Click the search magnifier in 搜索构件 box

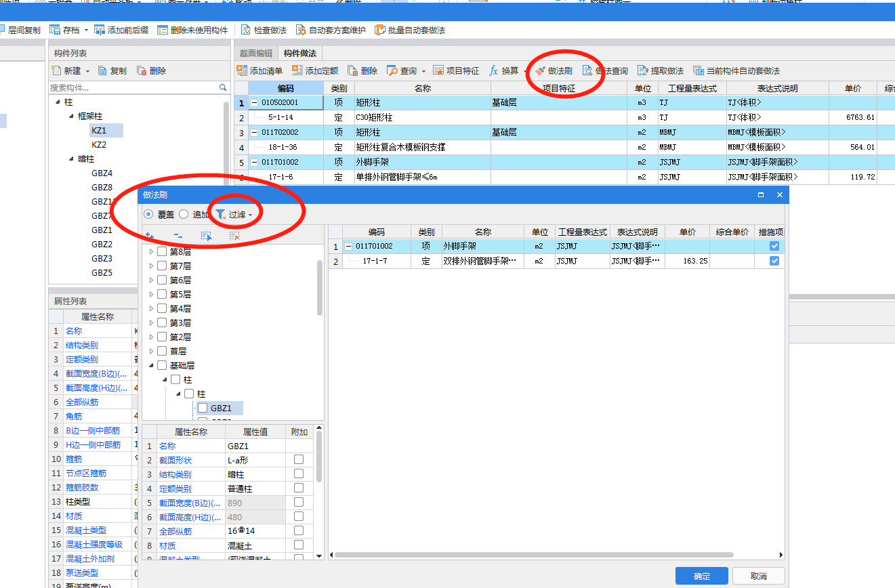(223, 87)
